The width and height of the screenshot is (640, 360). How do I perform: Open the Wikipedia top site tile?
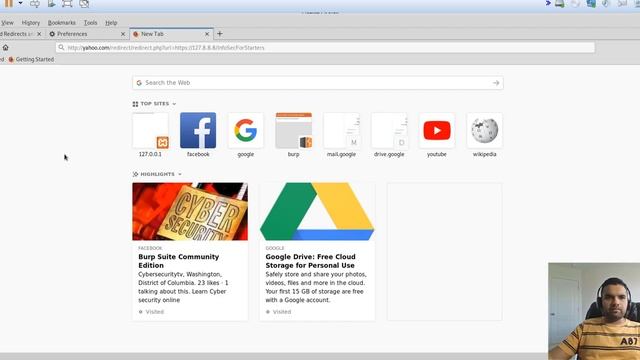point(484,130)
